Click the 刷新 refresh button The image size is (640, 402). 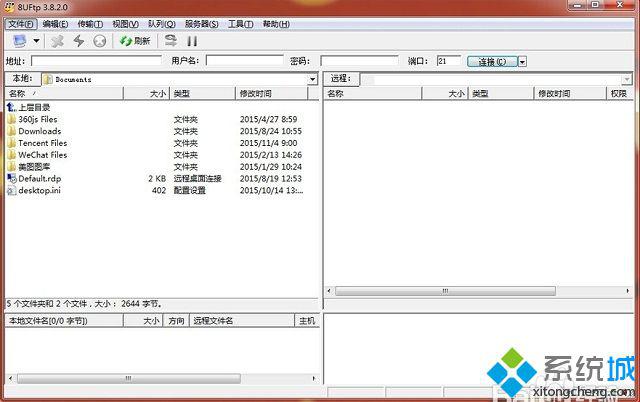(135, 41)
